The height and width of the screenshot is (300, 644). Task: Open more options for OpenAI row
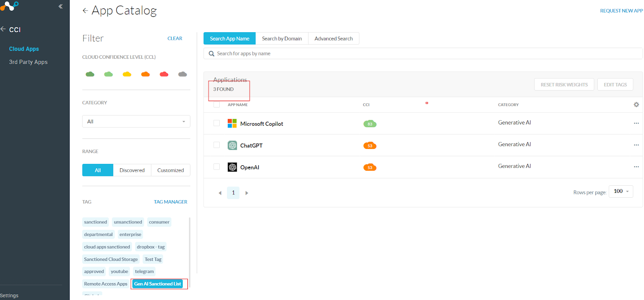pos(636,167)
